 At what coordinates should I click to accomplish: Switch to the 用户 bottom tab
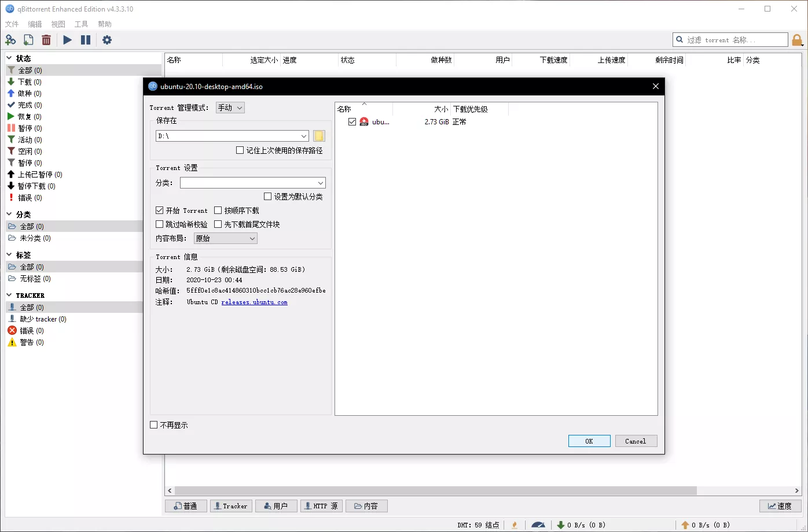pos(276,506)
